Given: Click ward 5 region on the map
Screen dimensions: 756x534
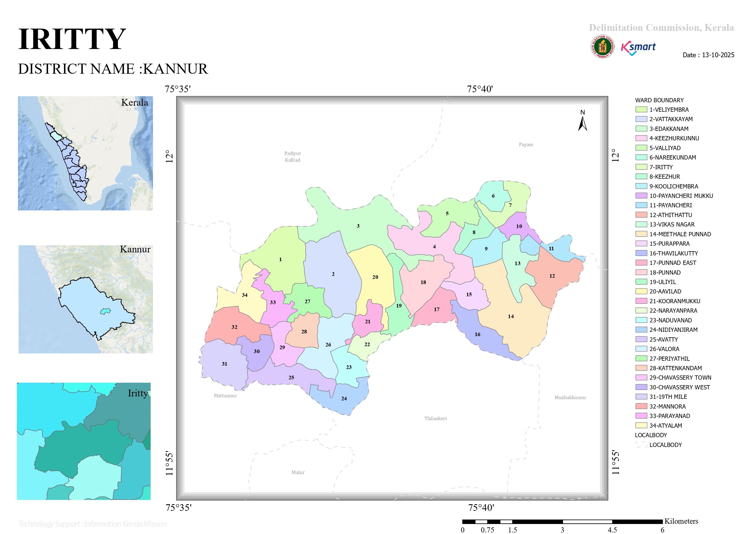Looking at the screenshot, I should click(447, 213).
